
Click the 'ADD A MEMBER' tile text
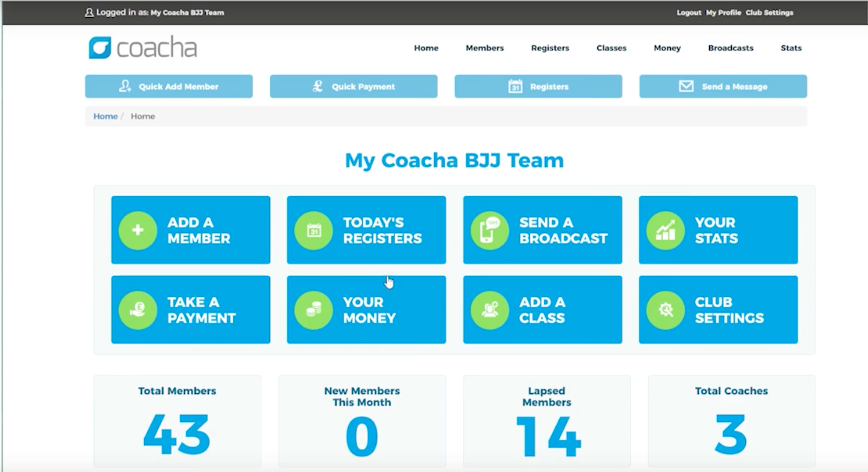(x=199, y=231)
